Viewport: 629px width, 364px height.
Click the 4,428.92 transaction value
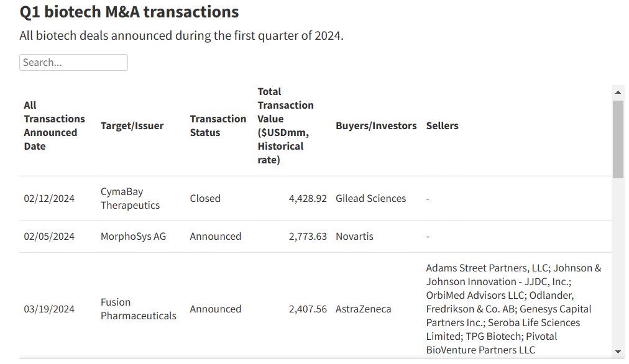tap(308, 198)
